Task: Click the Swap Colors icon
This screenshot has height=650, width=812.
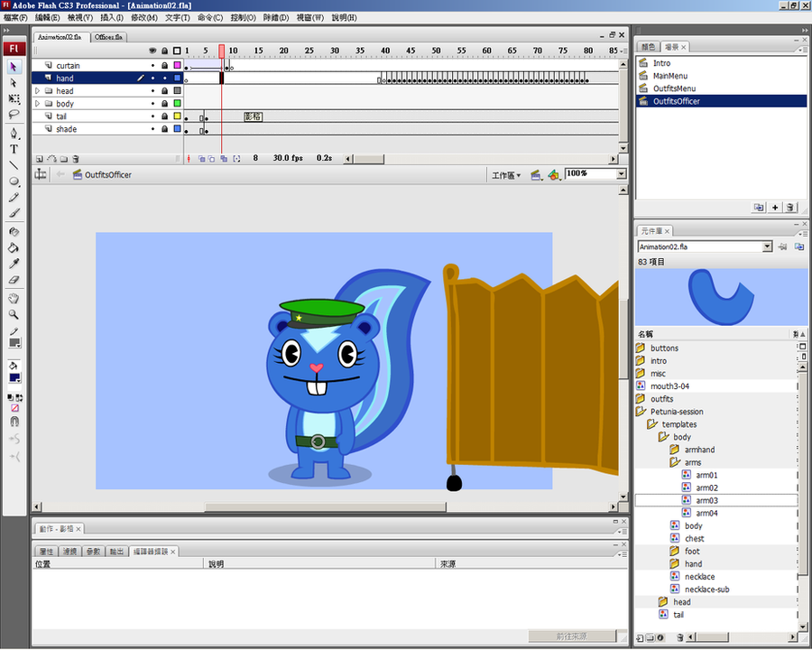Action: tap(19, 398)
